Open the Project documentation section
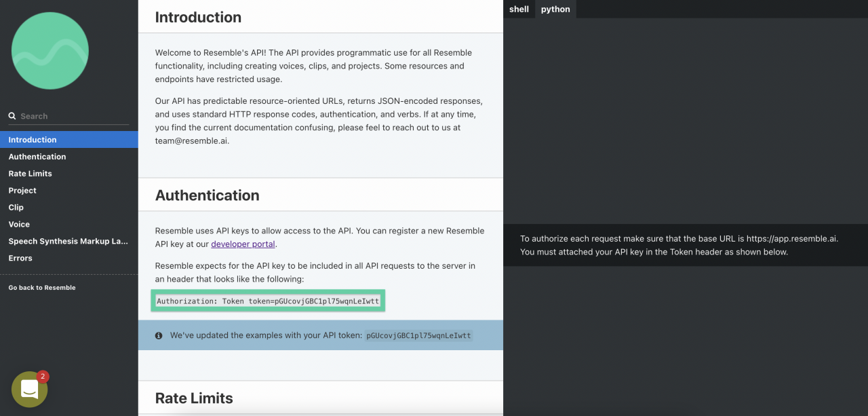The height and width of the screenshot is (416, 868). click(x=22, y=190)
